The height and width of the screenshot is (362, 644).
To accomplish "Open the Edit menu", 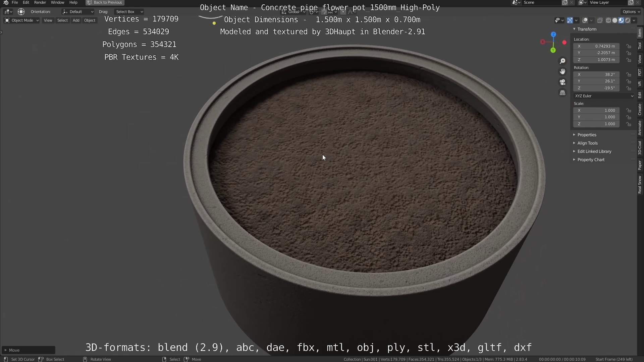I will (26, 2).
